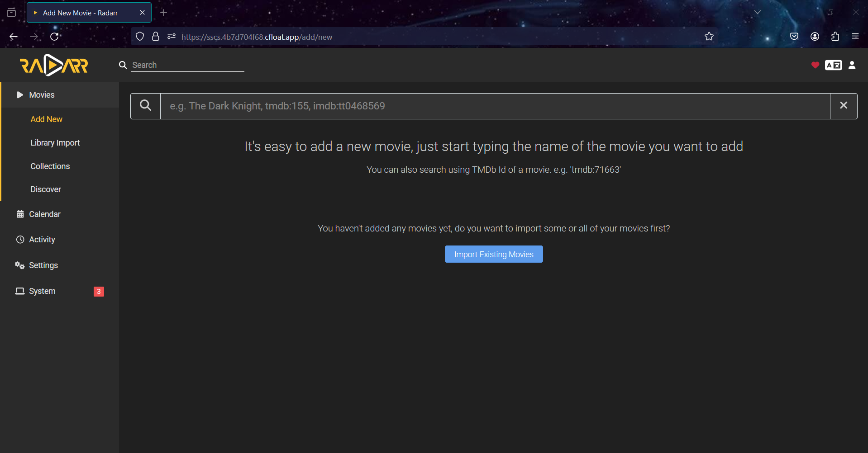Bookmark this page with star icon
Image resolution: width=868 pixels, height=453 pixels.
(709, 37)
